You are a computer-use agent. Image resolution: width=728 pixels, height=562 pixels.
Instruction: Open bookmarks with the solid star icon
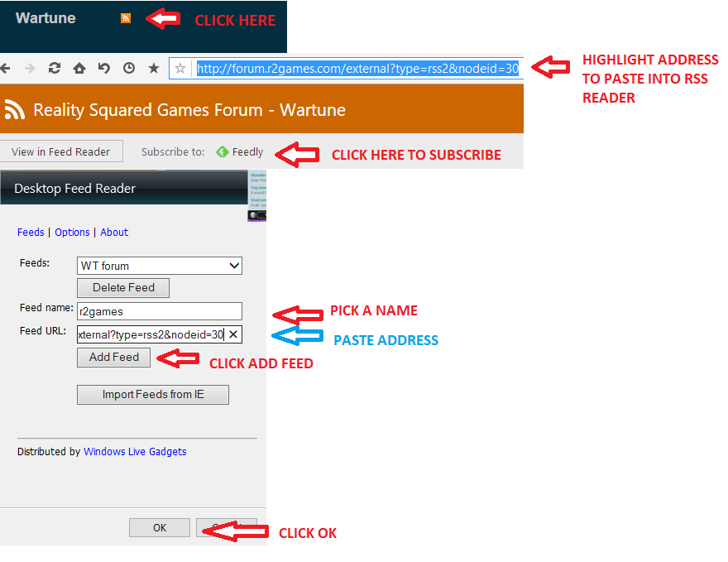coord(154,69)
